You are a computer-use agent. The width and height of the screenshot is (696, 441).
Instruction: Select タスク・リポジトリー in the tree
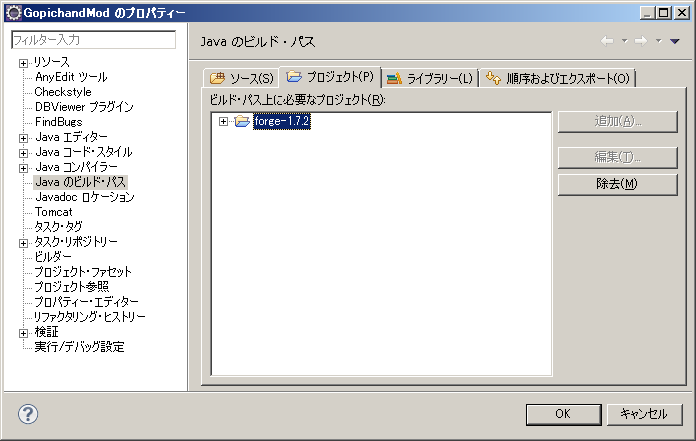[x=76, y=242]
